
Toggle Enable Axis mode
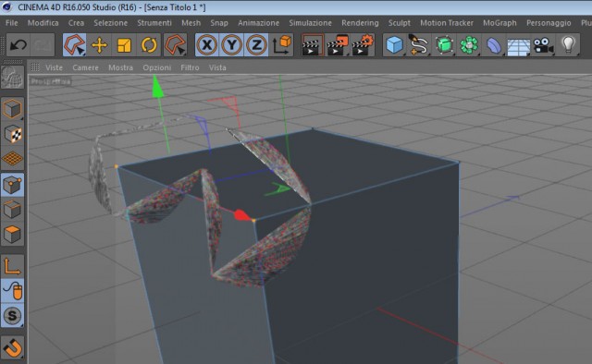tap(12, 266)
